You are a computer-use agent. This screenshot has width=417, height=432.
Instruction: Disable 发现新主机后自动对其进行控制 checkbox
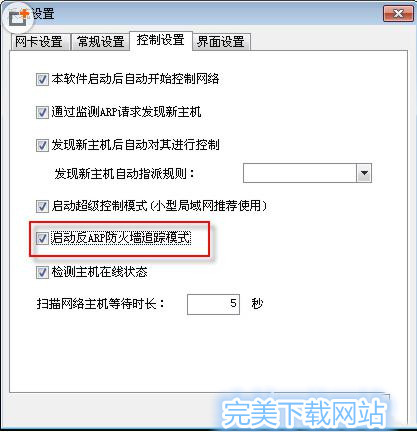pyautogui.click(x=42, y=145)
